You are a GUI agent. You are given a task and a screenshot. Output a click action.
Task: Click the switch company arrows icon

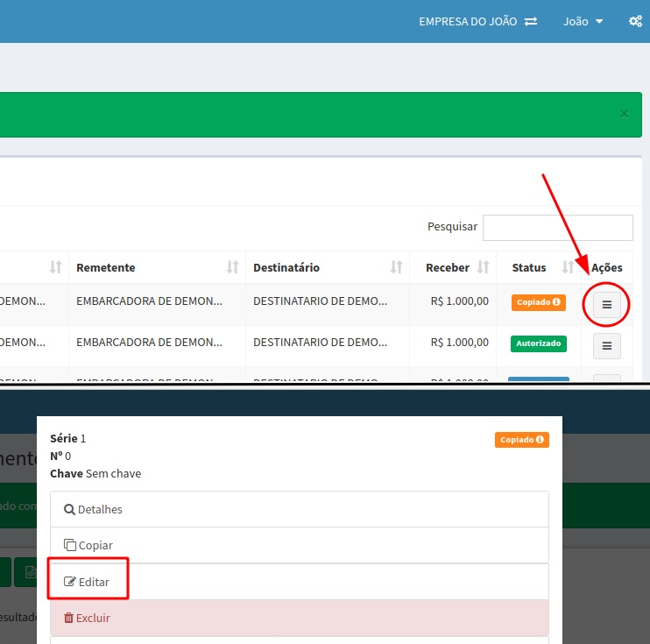(531, 21)
